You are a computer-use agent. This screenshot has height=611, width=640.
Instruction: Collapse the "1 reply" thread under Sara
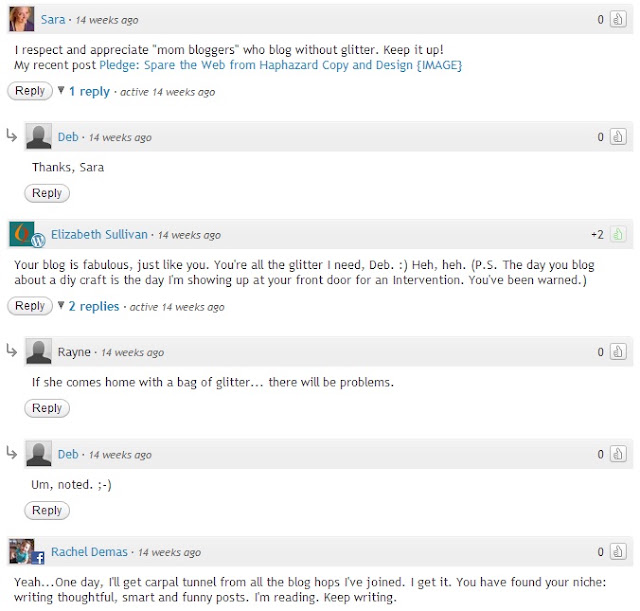pyautogui.click(x=61, y=90)
